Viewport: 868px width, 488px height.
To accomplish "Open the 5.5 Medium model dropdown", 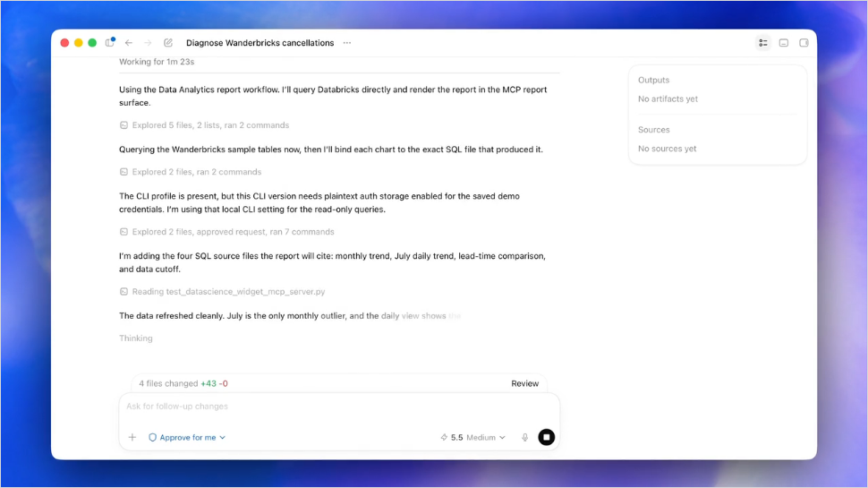I will click(473, 437).
